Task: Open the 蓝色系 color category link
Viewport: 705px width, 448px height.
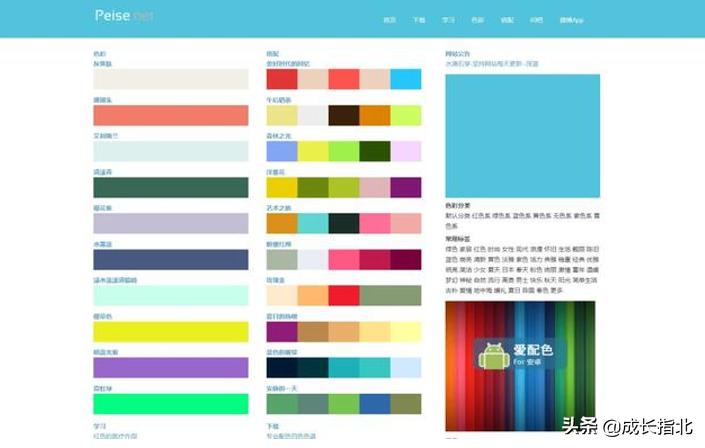Action: coord(522,216)
